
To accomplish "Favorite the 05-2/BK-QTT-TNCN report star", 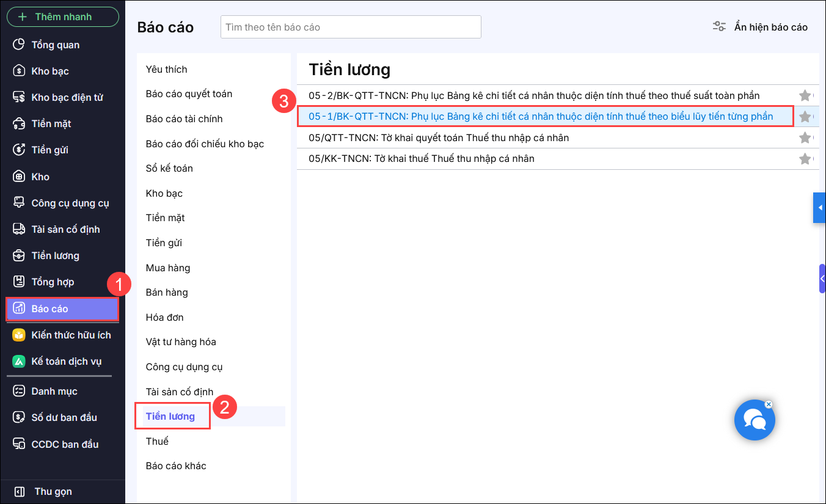I will click(x=805, y=95).
